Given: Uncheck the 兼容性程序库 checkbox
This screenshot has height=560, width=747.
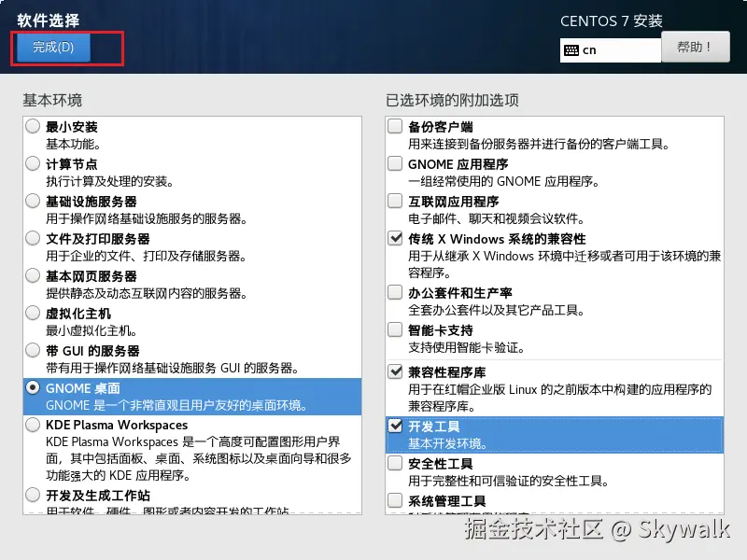Looking at the screenshot, I should [x=395, y=371].
